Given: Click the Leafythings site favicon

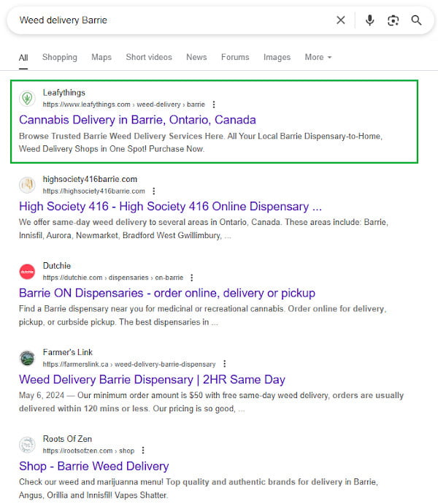Looking at the screenshot, I should 27,98.
